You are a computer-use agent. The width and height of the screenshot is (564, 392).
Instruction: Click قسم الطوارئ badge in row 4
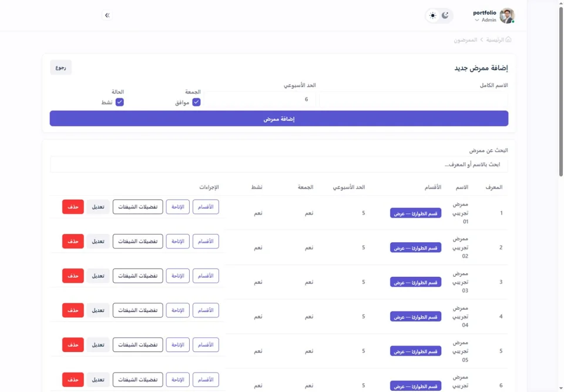[415, 317]
